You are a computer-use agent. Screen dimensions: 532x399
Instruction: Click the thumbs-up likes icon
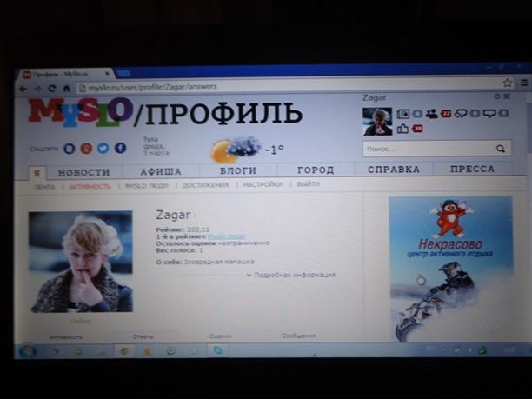pyautogui.click(x=402, y=130)
